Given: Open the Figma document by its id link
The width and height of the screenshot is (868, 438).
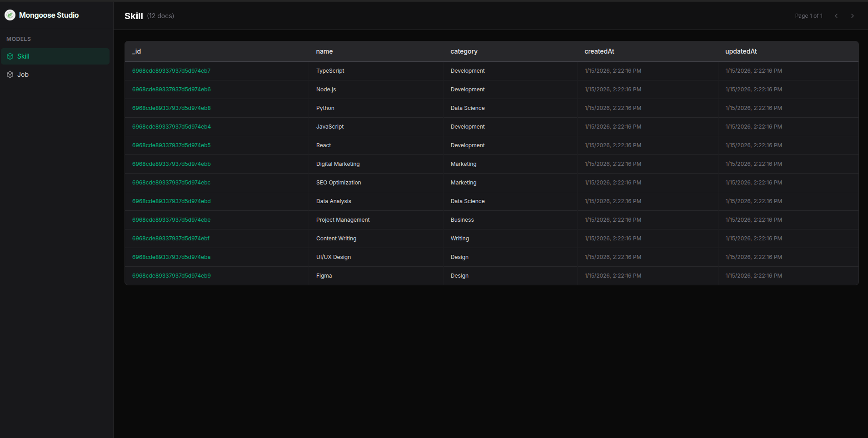Looking at the screenshot, I should pyautogui.click(x=171, y=275).
